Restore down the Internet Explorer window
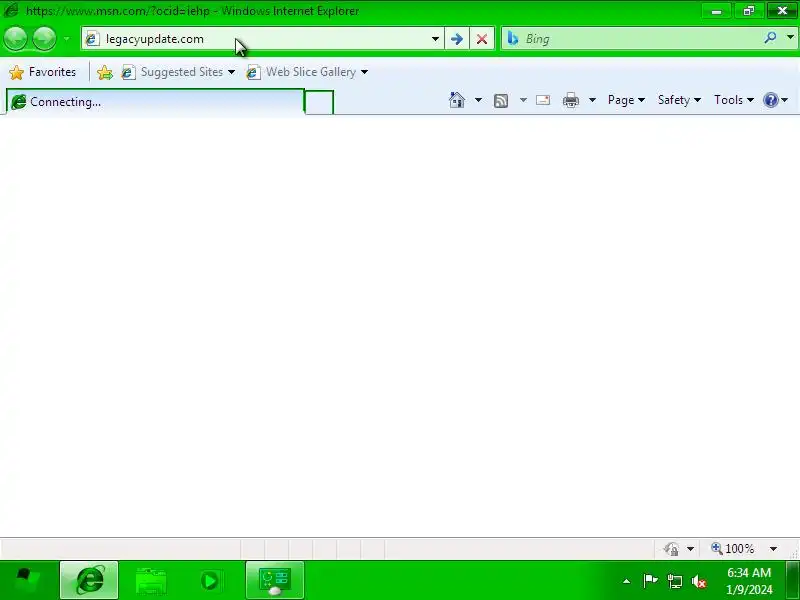Image resolution: width=800 pixels, height=600 pixels. pyautogui.click(x=748, y=11)
